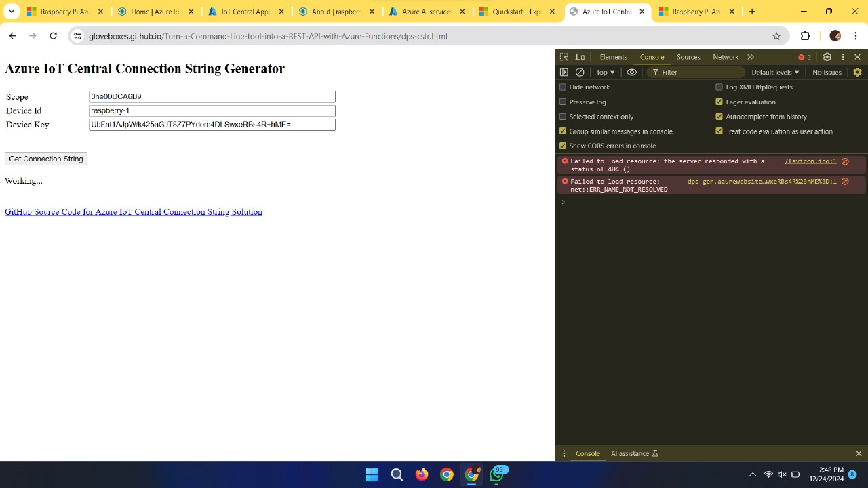868x488 pixels.
Task: Disable the Eager evaluation checkbox
Action: pos(719,102)
